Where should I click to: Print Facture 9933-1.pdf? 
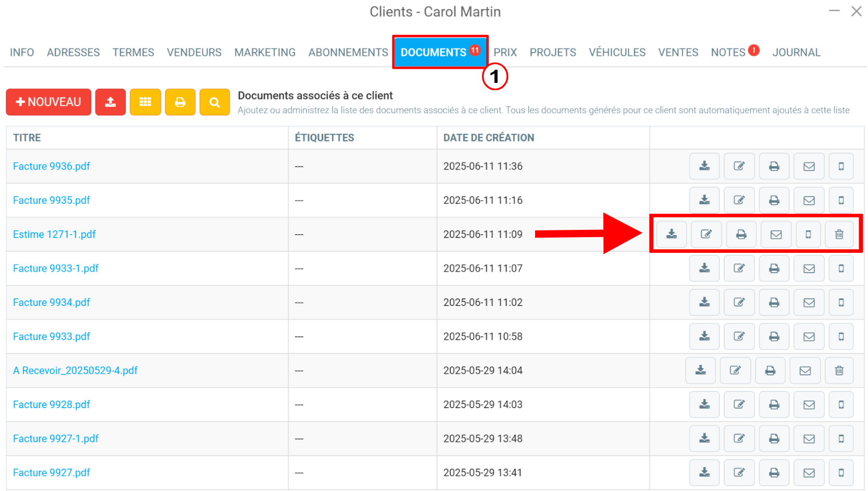click(774, 268)
